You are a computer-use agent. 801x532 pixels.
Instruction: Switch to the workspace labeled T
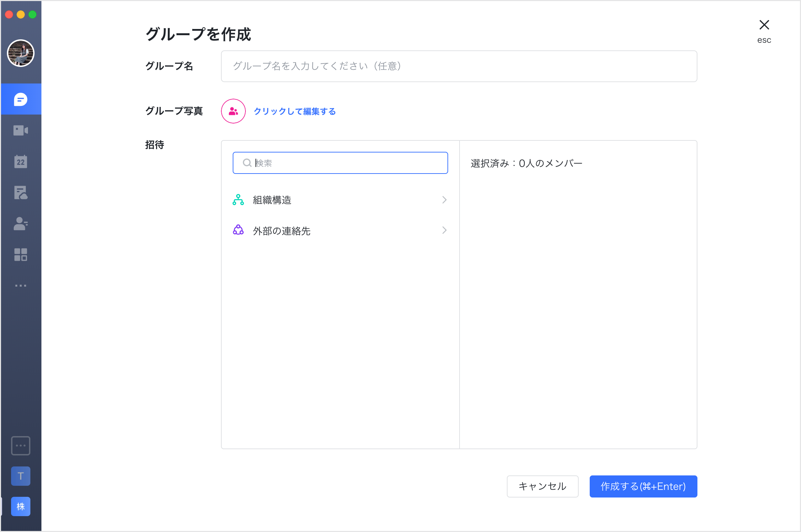pyautogui.click(x=20, y=476)
